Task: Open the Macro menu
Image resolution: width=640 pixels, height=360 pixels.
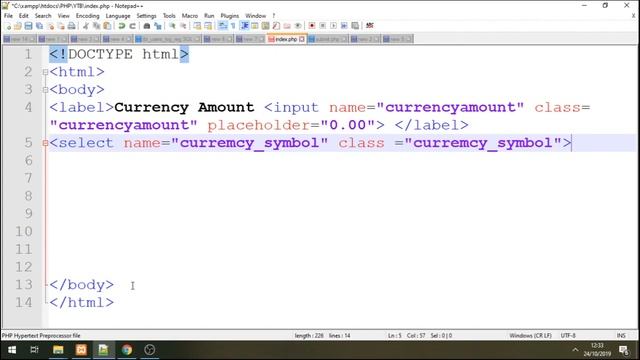Action: (190, 16)
